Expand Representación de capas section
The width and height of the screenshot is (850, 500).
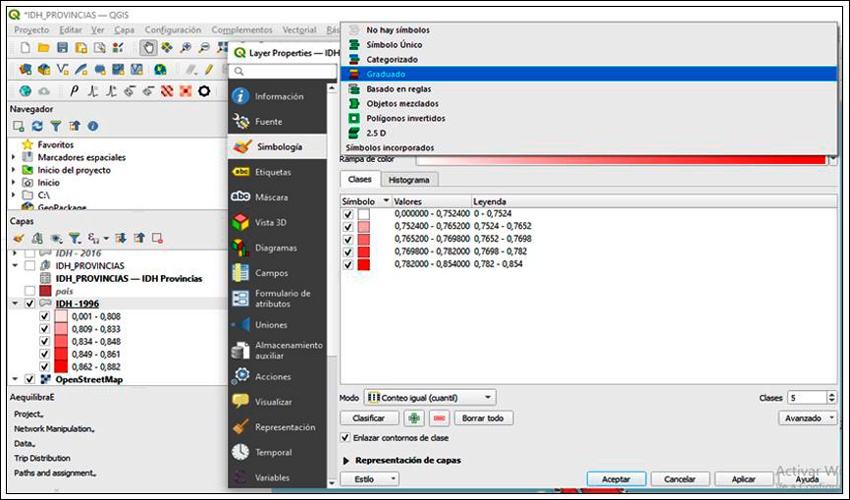point(347,460)
